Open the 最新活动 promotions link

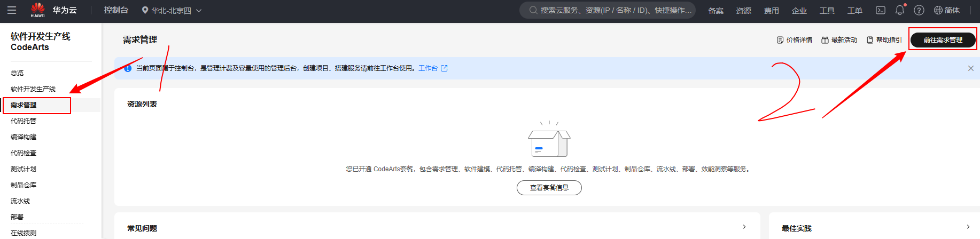pyautogui.click(x=839, y=40)
